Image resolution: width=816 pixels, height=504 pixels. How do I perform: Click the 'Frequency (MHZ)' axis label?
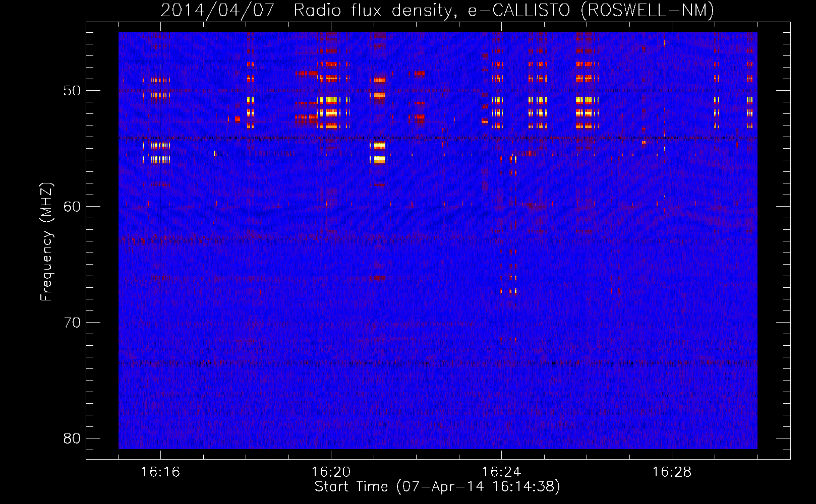46,242
